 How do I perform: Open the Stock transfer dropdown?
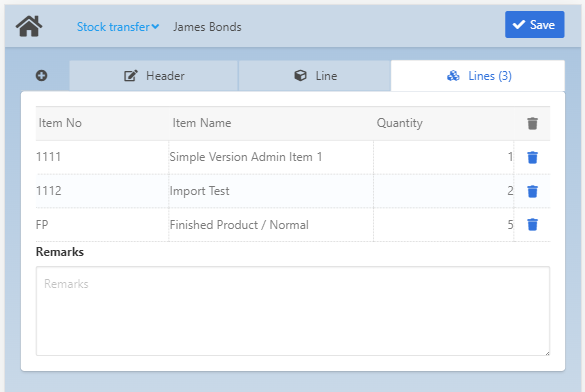point(118,27)
